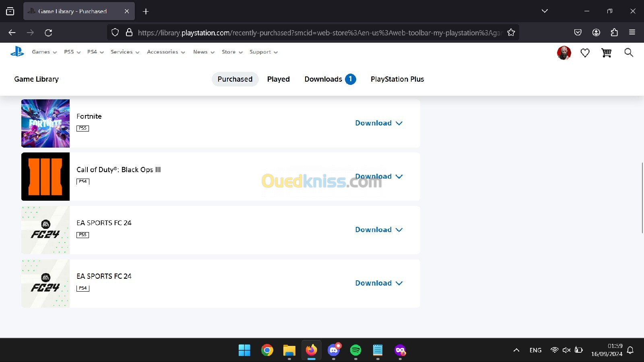Switch to the PlayStation Plus tab

[397, 79]
